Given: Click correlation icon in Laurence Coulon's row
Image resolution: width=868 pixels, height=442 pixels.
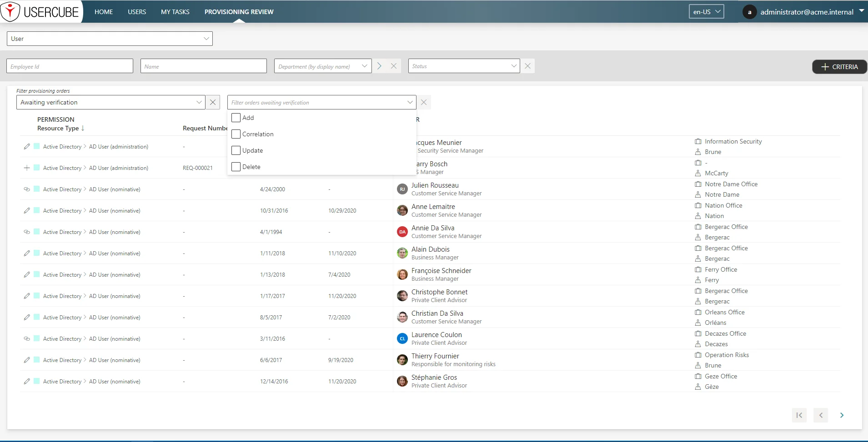Looking at the screenshot, I should [27, 338].
